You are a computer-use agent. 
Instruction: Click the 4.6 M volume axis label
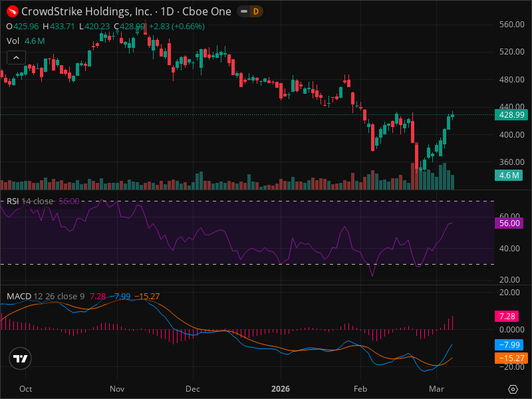tap(509, 175)
